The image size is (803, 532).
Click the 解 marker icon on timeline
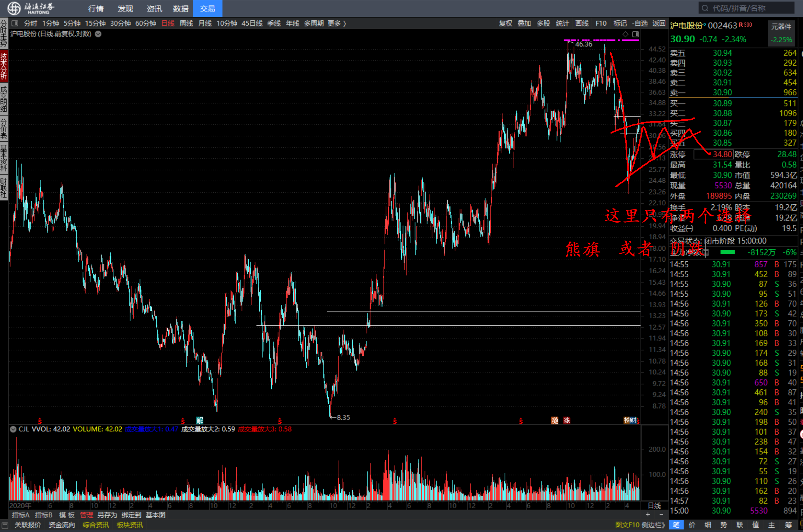[199, 420]
